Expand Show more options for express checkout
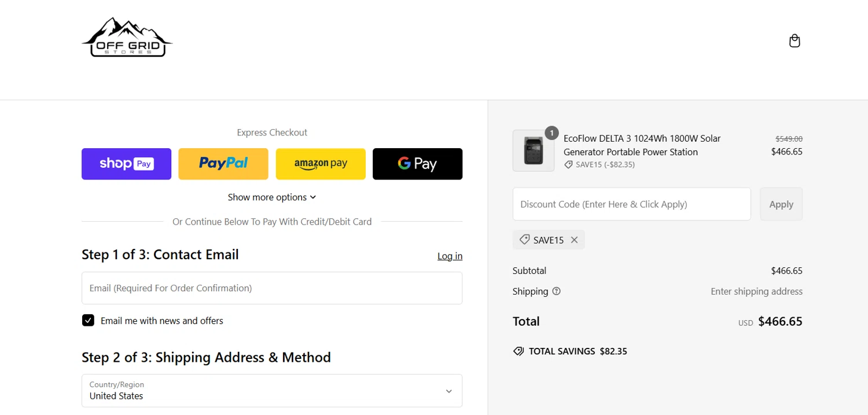This screenshot has height=415, width=868. point(272,197)
